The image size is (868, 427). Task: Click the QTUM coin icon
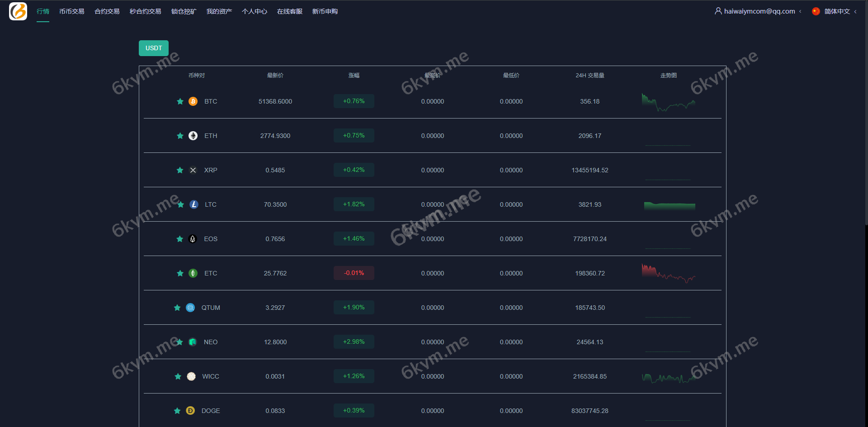pos(190,308)
